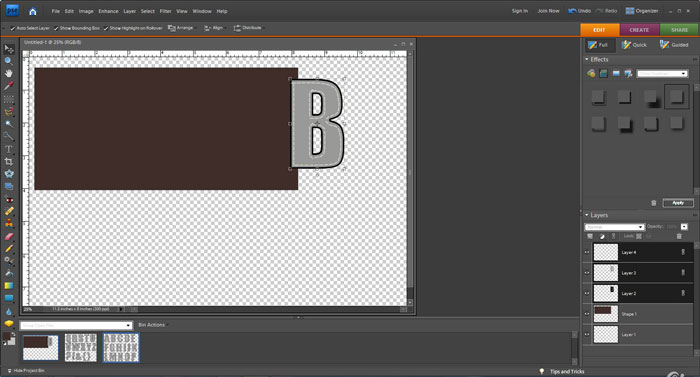Hide Layer 1 with its eye icon

[x=587, y=335]
